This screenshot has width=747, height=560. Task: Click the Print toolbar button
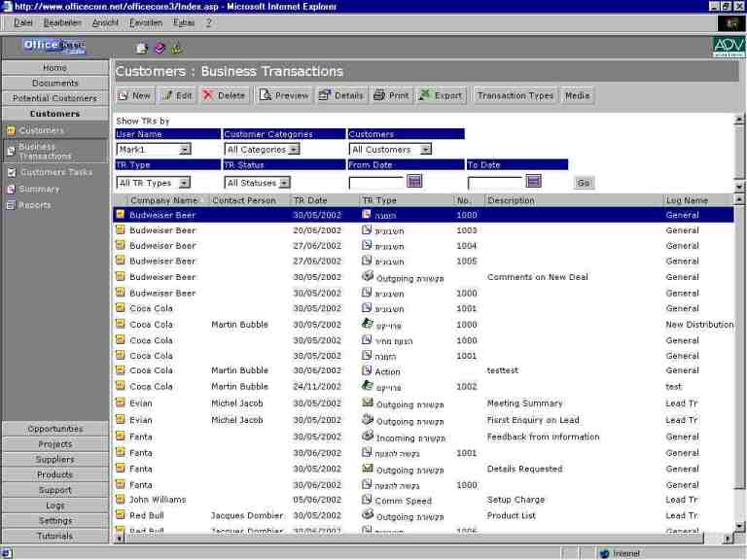tap(391, 95)
